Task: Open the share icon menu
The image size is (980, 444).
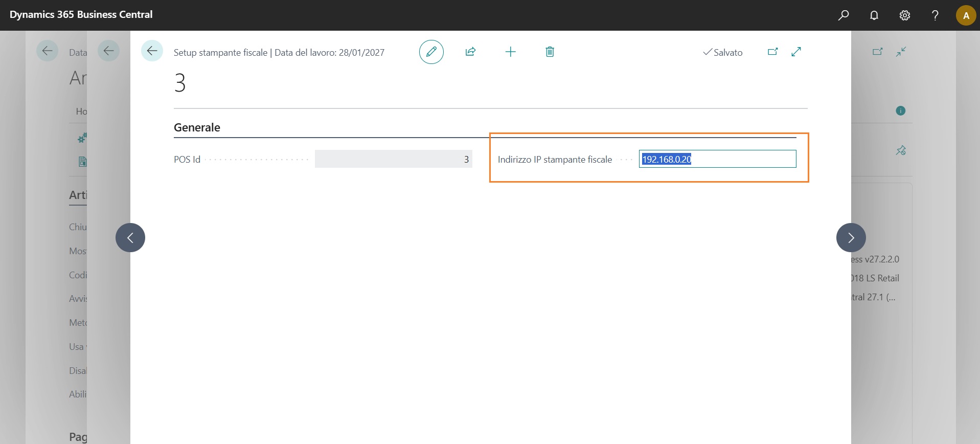Action: (x=470, y=52)
